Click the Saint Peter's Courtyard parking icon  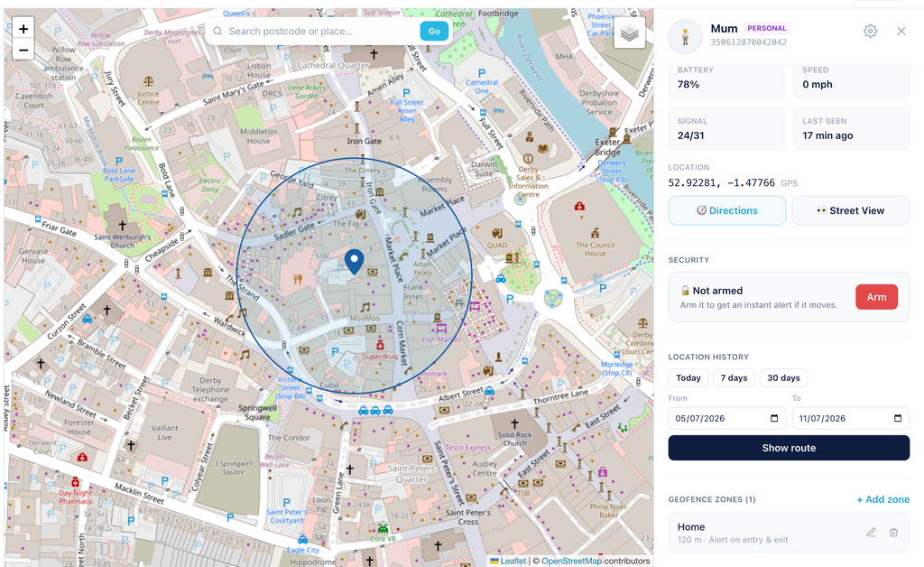tap(286, 503)
